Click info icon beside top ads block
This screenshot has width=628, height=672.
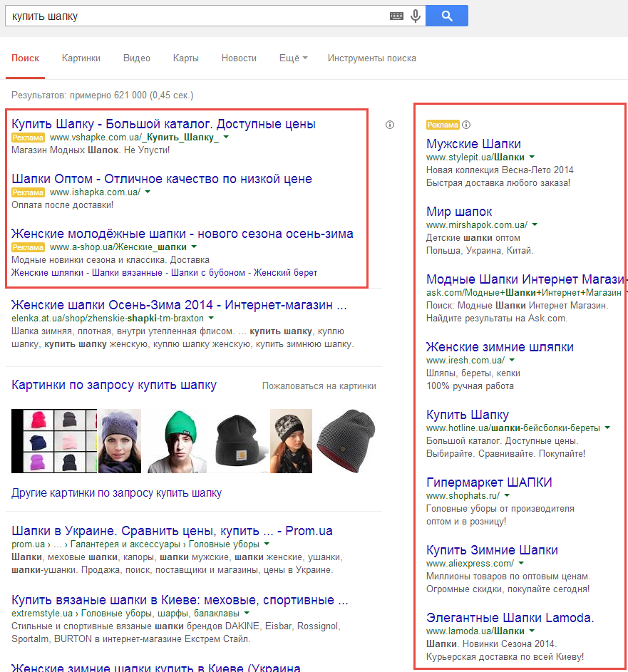[x=390, y=125]
